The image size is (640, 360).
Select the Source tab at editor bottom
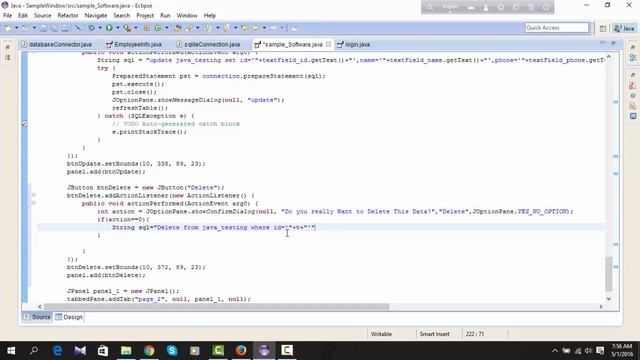37,317
